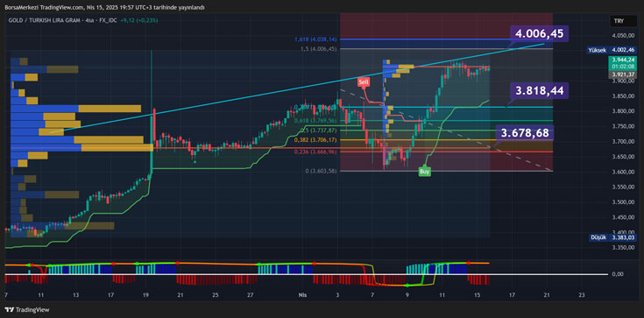Click the 25 date on time axis
This screenshot has width=644, height=318.
pyautogui.click(x=216, y=295)
